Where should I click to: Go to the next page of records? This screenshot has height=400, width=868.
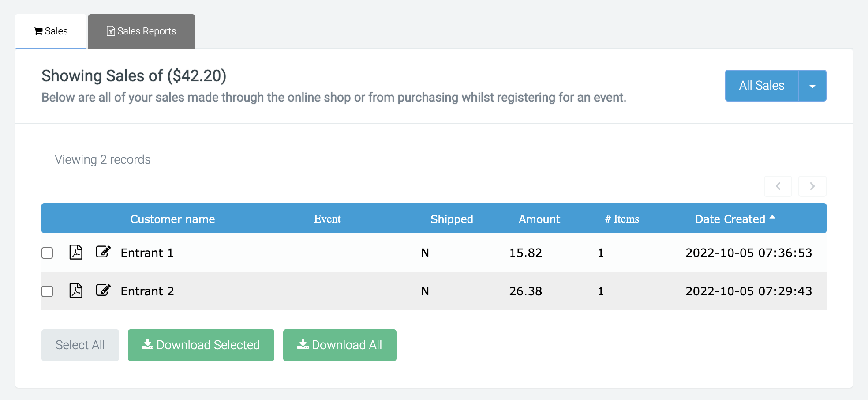812,186
